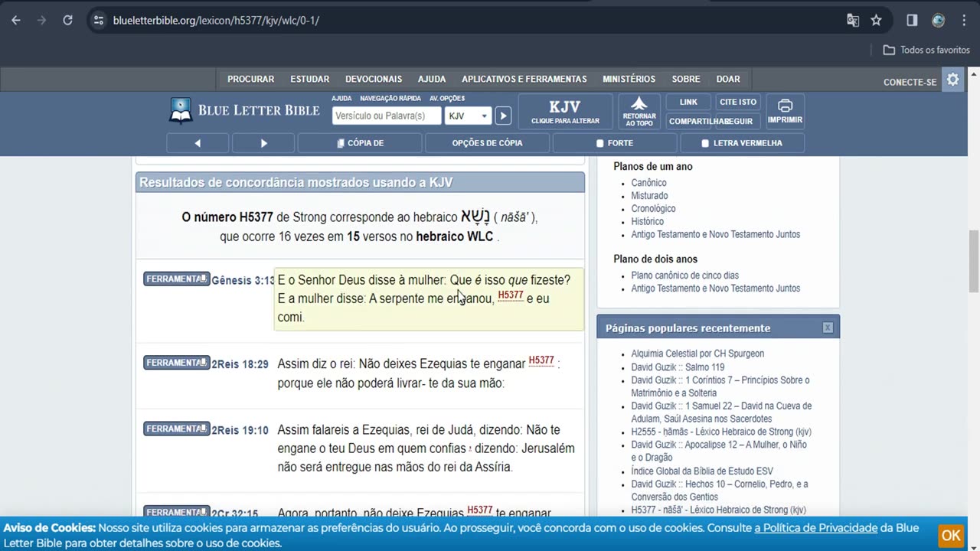Viewport: 980px width, 551px height.
Task: Click the Blue Letter Bible logo
Action: coord(245,110)
